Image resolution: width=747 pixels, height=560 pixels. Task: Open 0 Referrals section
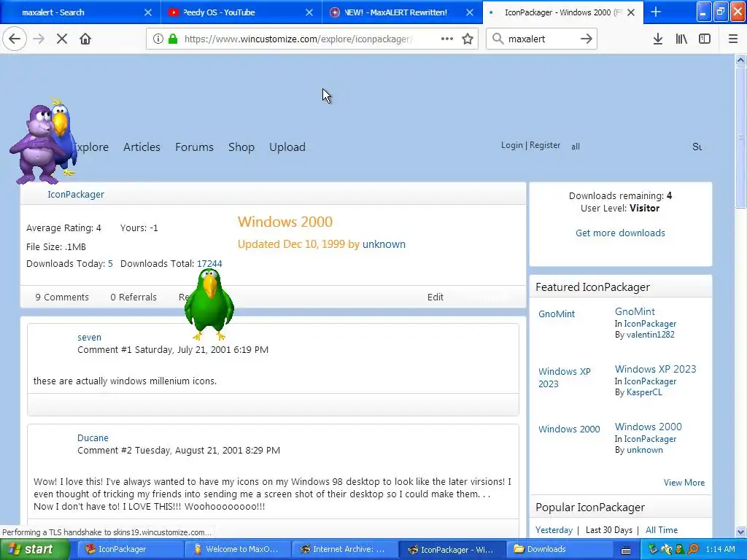click(133, 297)
